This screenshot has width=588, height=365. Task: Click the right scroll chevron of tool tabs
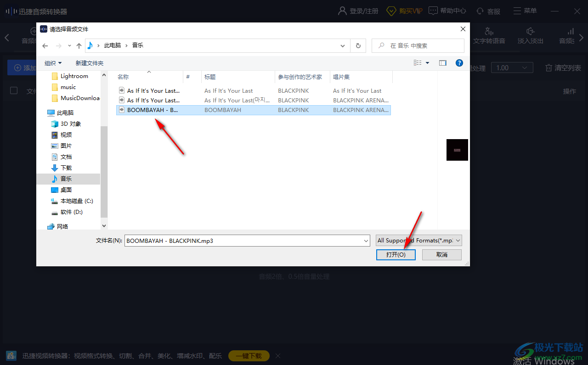pyautogui.click(x=581, y=38)
